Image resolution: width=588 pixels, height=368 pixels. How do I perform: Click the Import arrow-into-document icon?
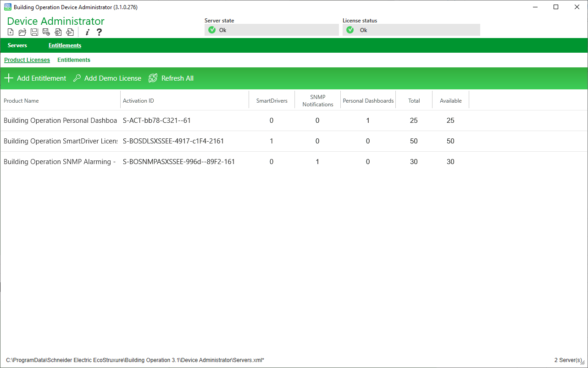[58, 32]
